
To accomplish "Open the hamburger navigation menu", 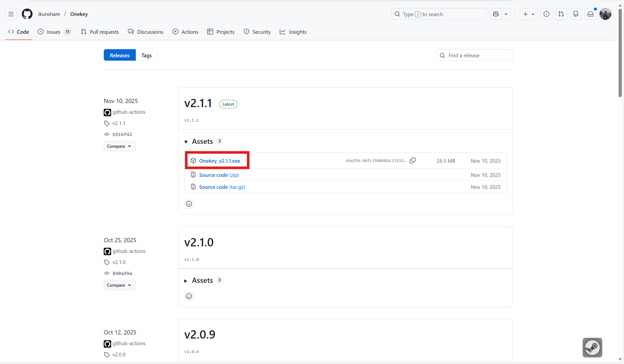I will click(x=11, y=14).
